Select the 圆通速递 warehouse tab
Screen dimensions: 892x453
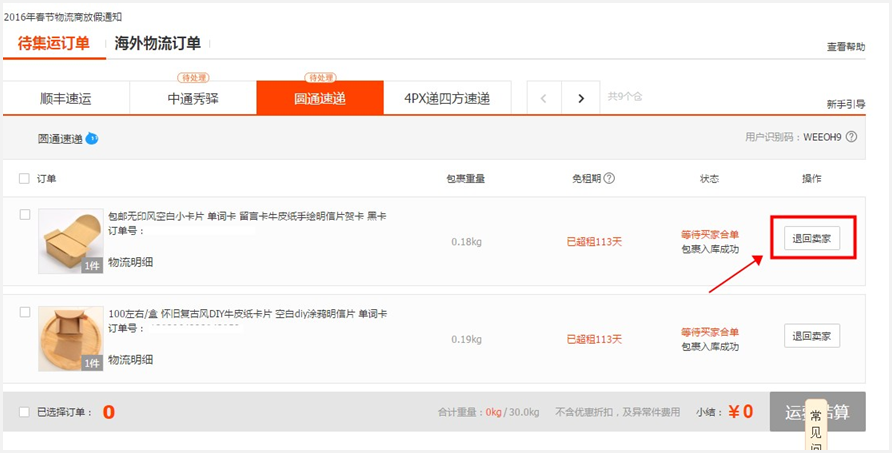320,98
